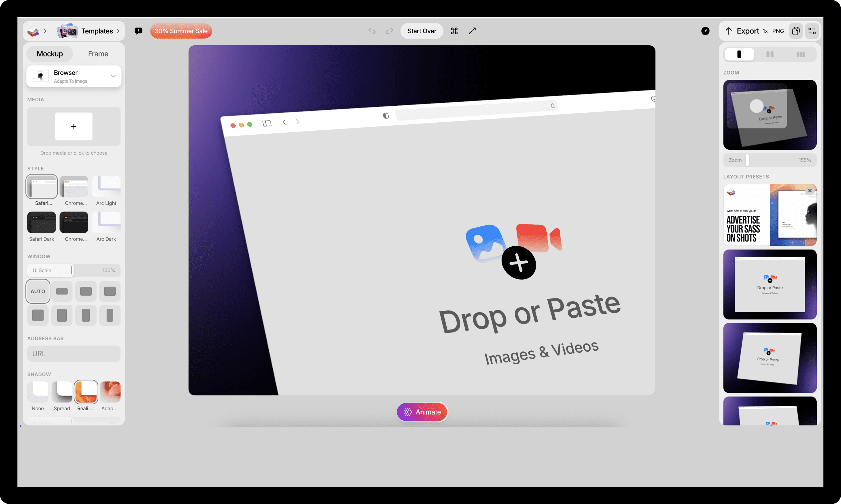
Task: Click the black circular compass icon
Action: 705,31
